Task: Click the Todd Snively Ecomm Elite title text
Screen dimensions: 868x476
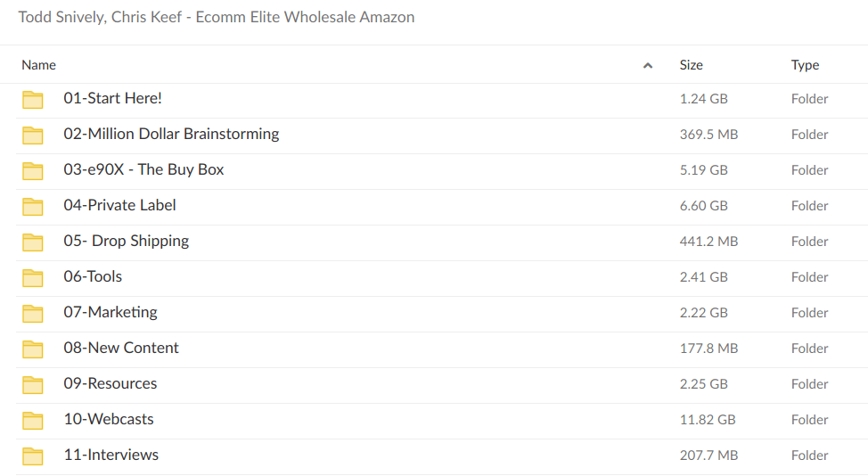Action: 216,17
